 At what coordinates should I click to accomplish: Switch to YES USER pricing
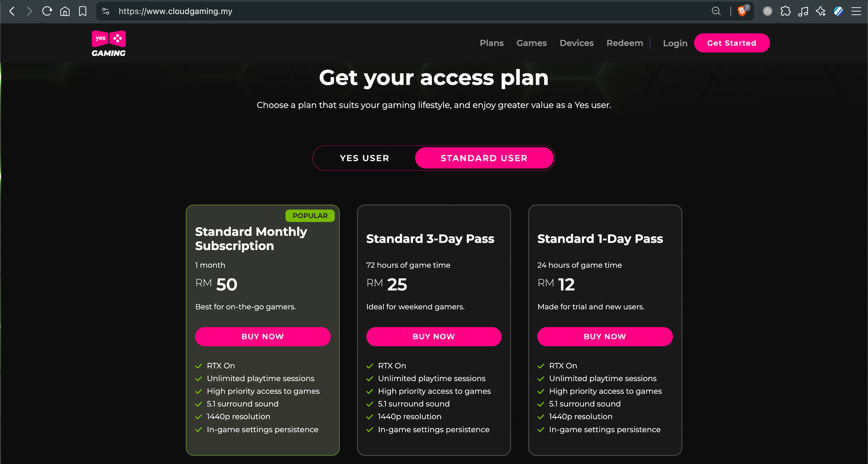(x=365, y=158)
